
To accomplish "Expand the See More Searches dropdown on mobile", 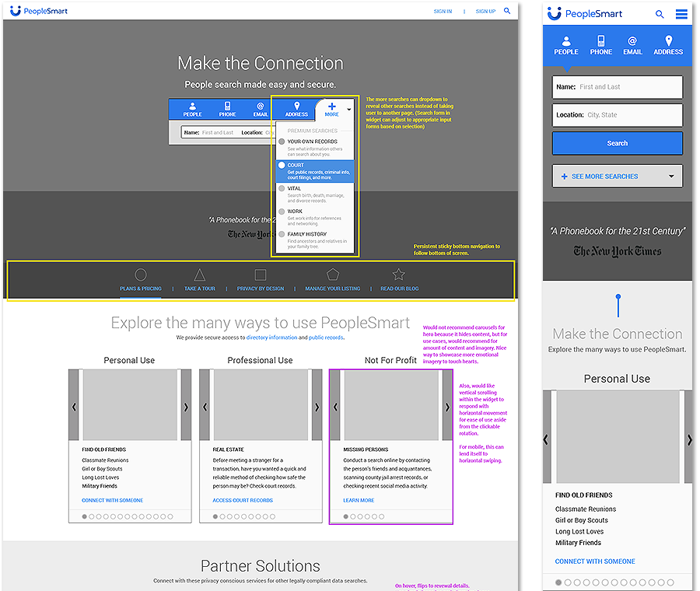I will (618, 177).
